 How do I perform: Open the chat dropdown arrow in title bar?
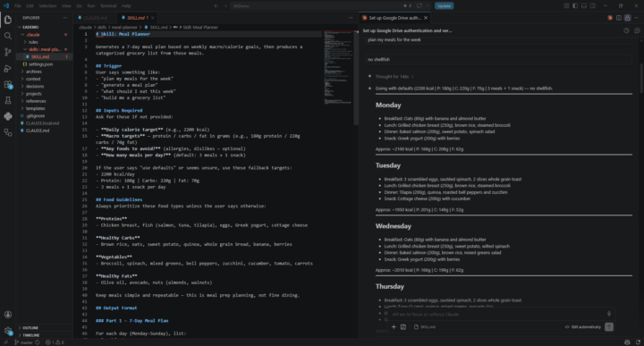pos(428,5)
